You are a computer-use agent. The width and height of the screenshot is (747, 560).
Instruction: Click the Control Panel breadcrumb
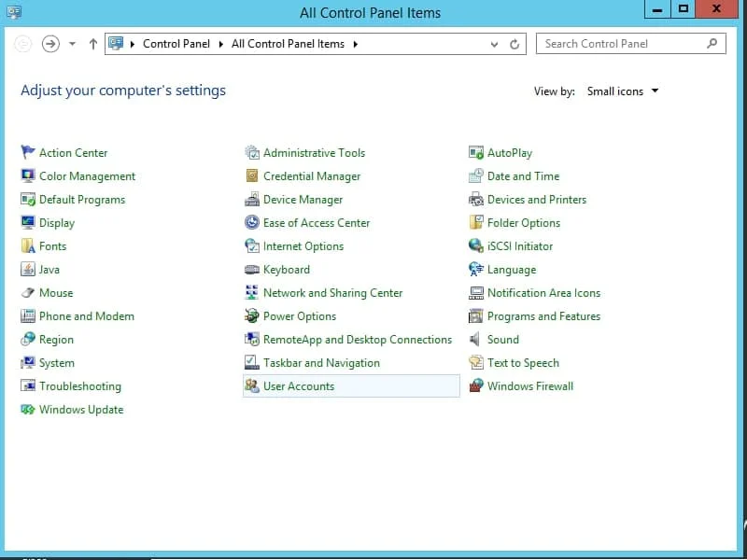(176, 44)
